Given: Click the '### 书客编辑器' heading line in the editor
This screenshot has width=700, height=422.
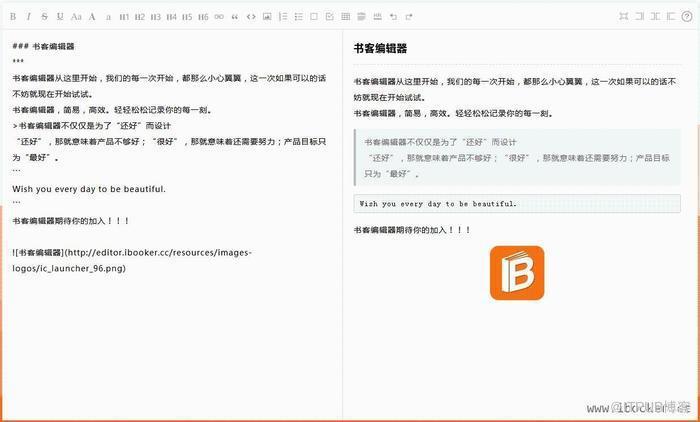Looking at the screenshot, I should point(43,46).
